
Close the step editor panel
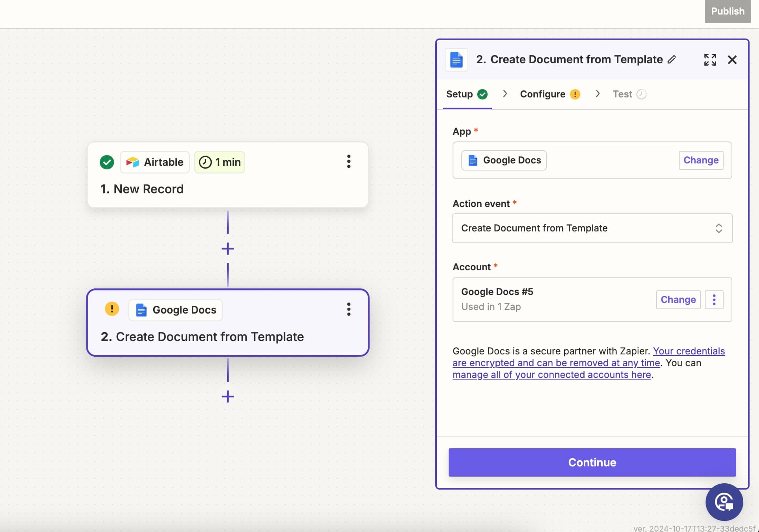point(732,60)
